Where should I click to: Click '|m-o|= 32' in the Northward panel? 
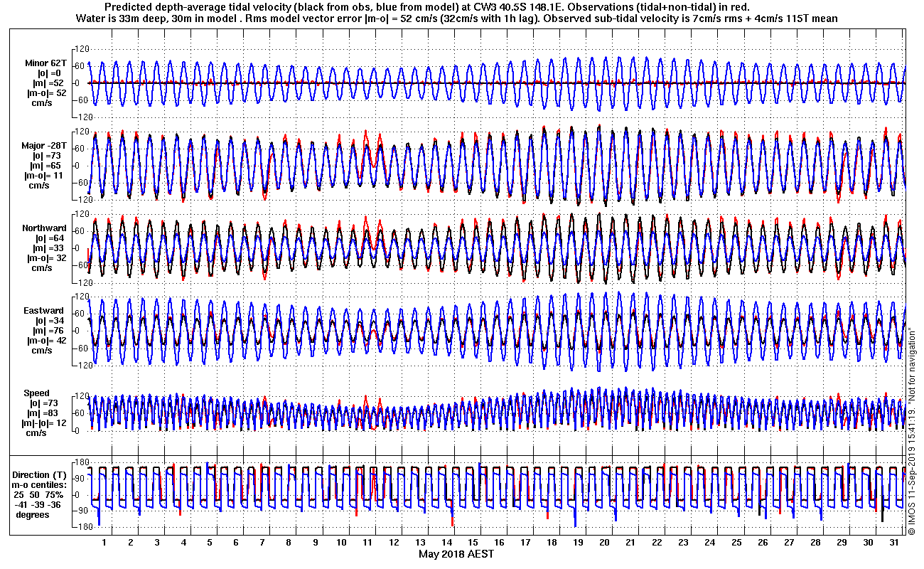point(47,257)
